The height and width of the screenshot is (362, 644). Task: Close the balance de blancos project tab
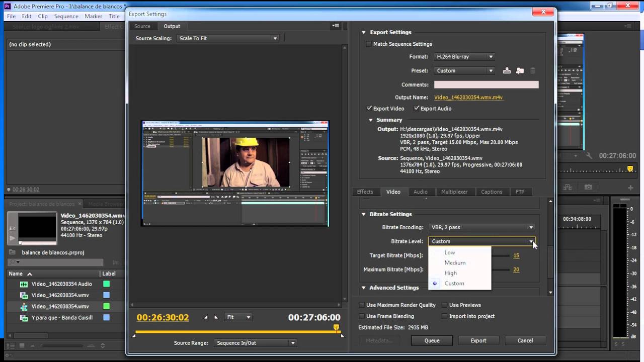(x=79, y=204)
